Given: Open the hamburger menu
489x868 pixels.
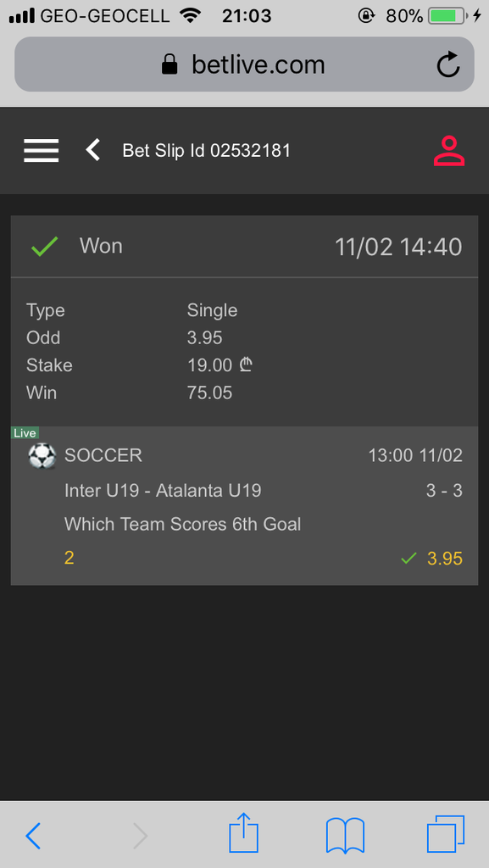Looking at the screenshot, I should (x=41, y=151).
